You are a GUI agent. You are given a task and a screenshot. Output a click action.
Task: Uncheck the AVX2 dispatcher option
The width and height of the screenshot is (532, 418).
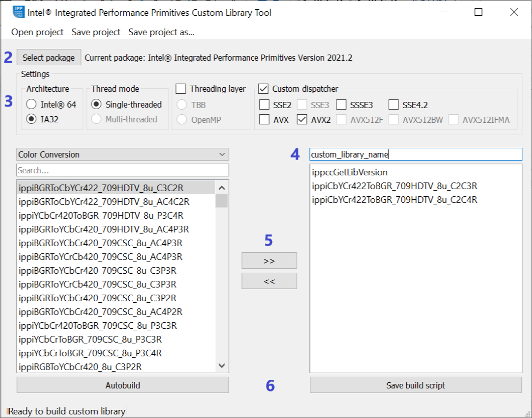302,120
